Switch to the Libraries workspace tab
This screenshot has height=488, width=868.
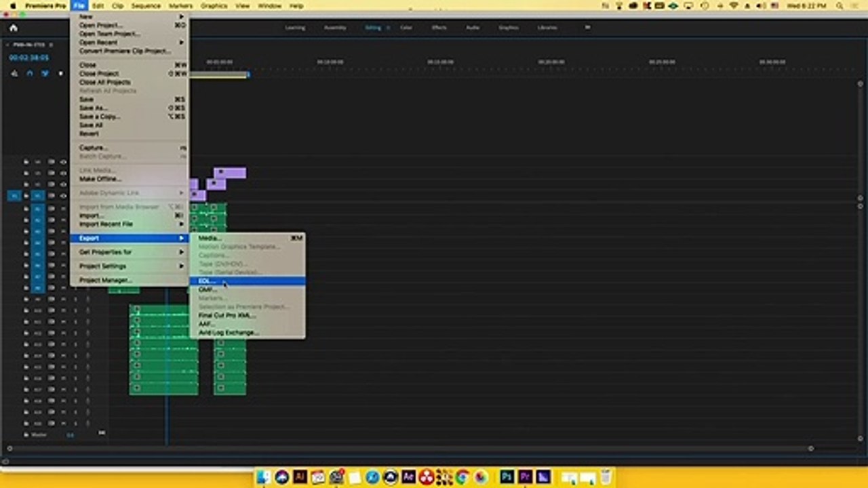pos(547,28)
